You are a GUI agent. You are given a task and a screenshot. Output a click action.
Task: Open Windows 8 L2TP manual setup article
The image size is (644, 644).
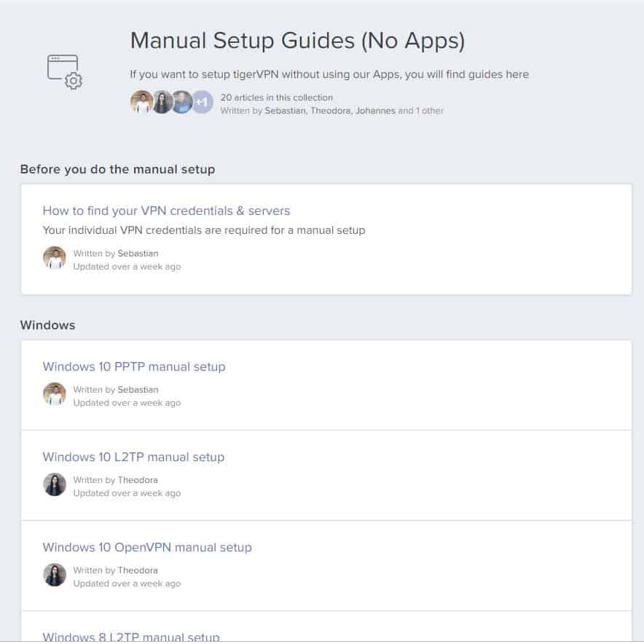coord(131,637)
